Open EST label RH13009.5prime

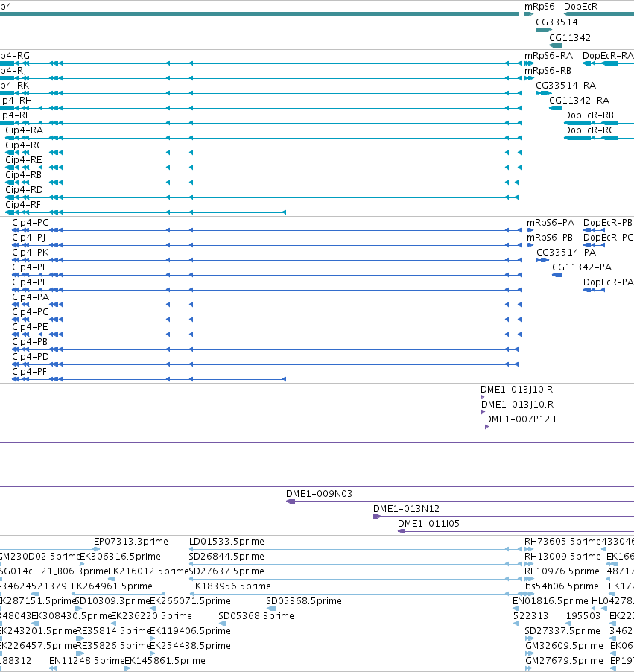pyautogui.click(x=562, y=557)
